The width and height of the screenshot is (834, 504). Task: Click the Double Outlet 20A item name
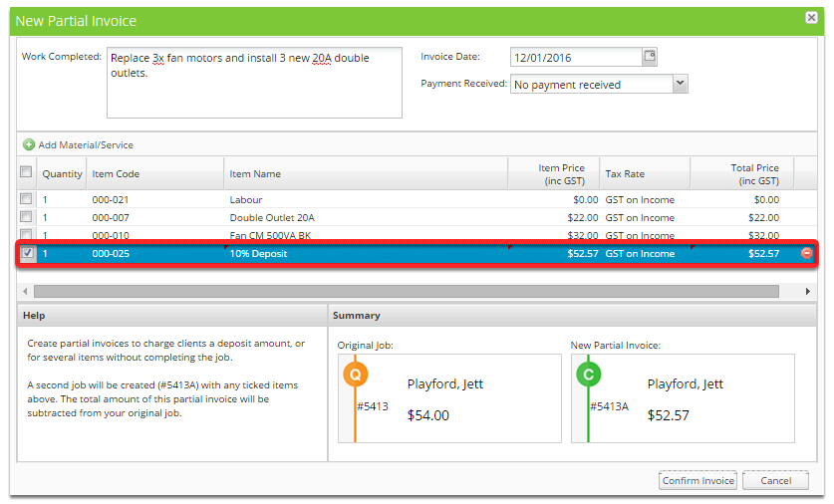point(272,218)
